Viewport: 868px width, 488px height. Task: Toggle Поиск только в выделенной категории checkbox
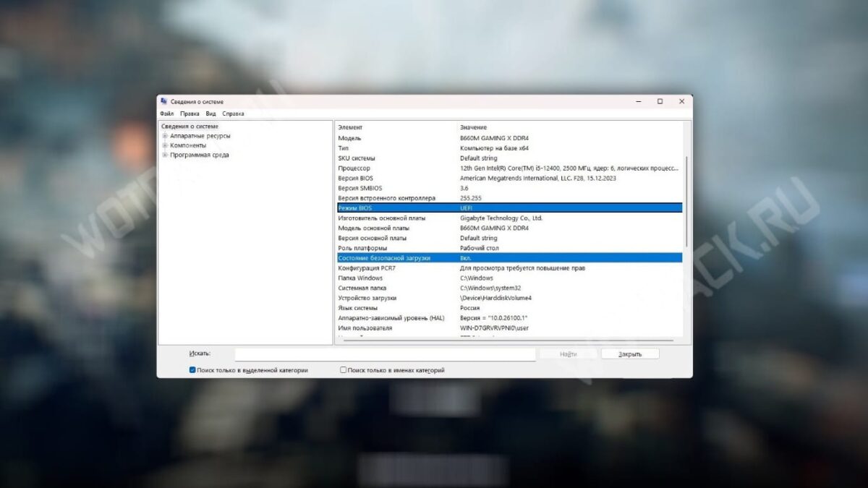[192, 370]
